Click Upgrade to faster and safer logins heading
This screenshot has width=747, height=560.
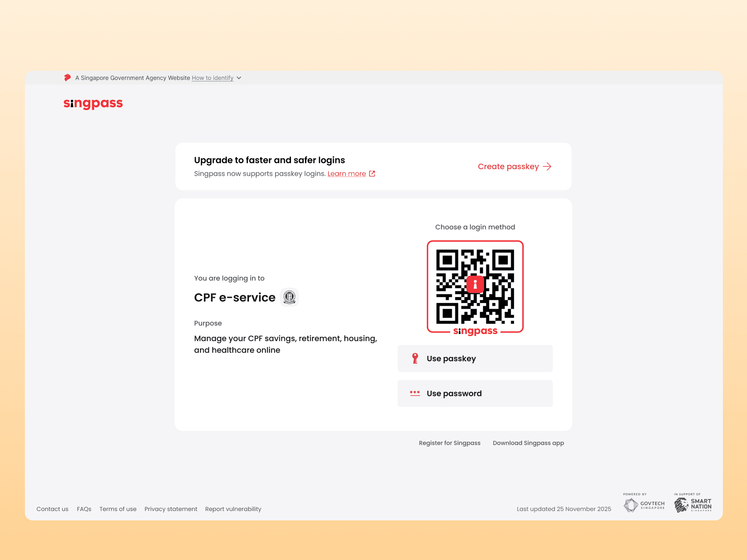tap(269, 160)
